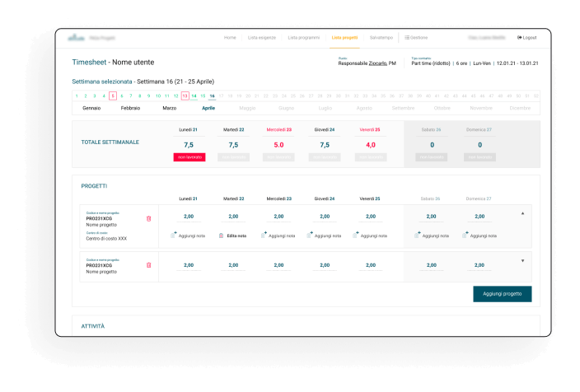The image size is (580, 392).
Task: Select the month Marzo in timeline
Action: (x=170, y=108)
